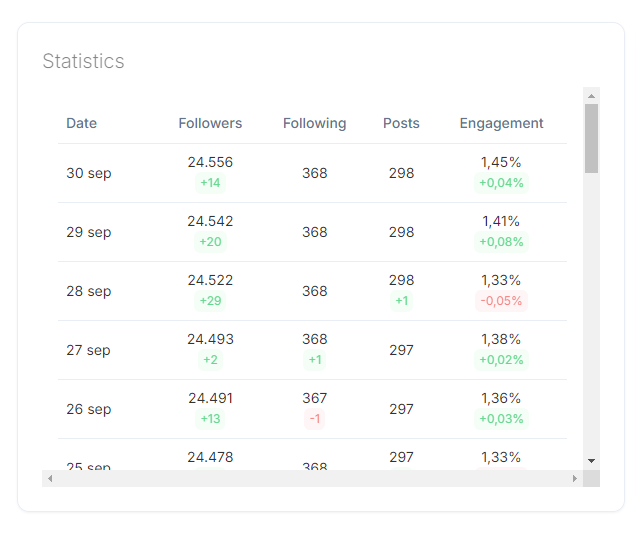This screenshot has width=636, height=538.
Task: Click the horizontal scrollbar track
Action: pyautogui.click(x=312, y=478)
